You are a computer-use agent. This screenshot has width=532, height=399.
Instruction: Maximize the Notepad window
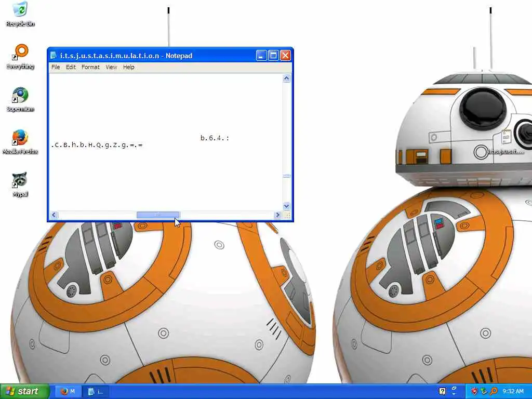(273, 55)
